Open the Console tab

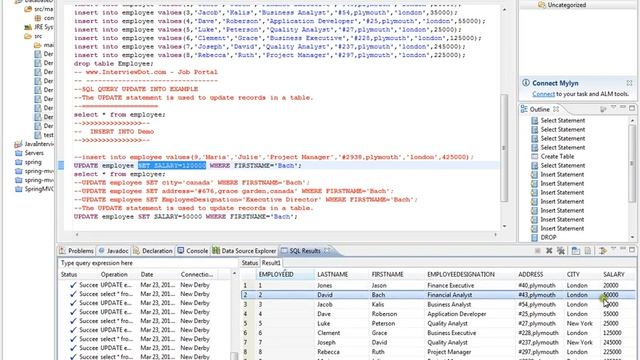(x=193, y=251)
